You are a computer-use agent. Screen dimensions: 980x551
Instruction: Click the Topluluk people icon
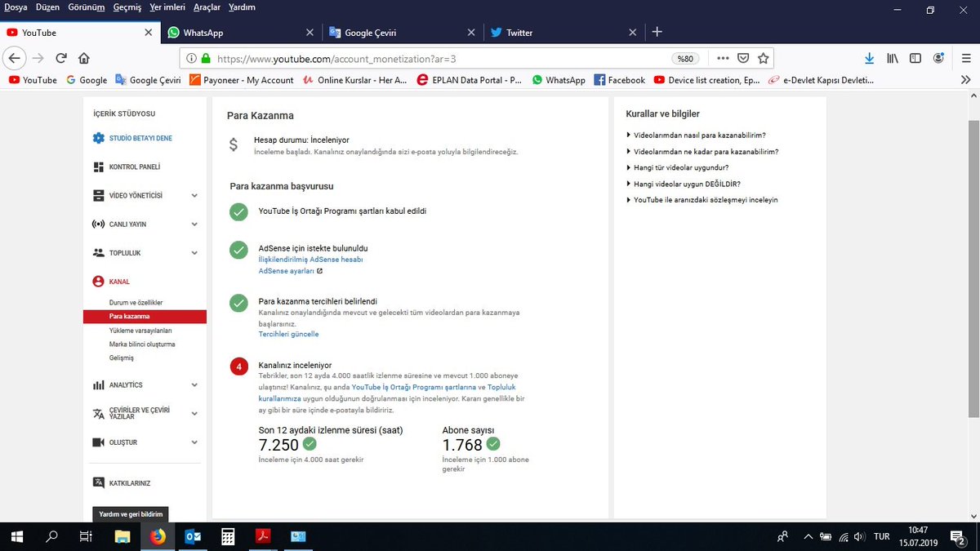[98, 253]
